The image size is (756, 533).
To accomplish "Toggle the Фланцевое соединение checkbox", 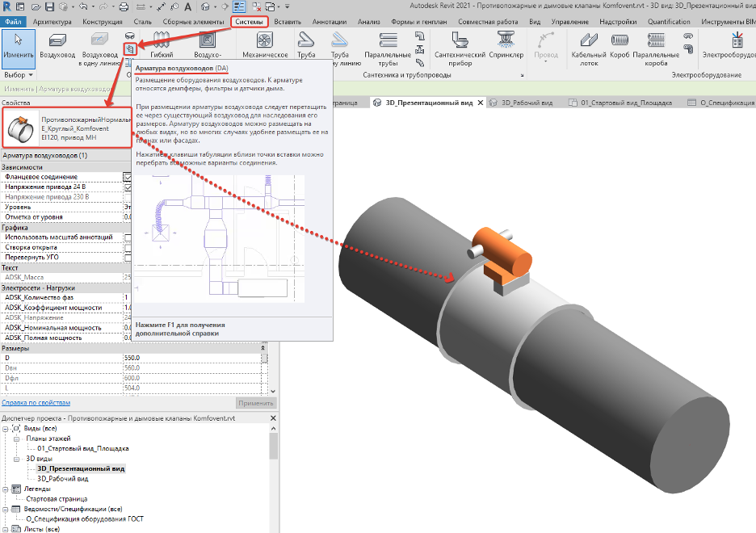I will 128,177.
